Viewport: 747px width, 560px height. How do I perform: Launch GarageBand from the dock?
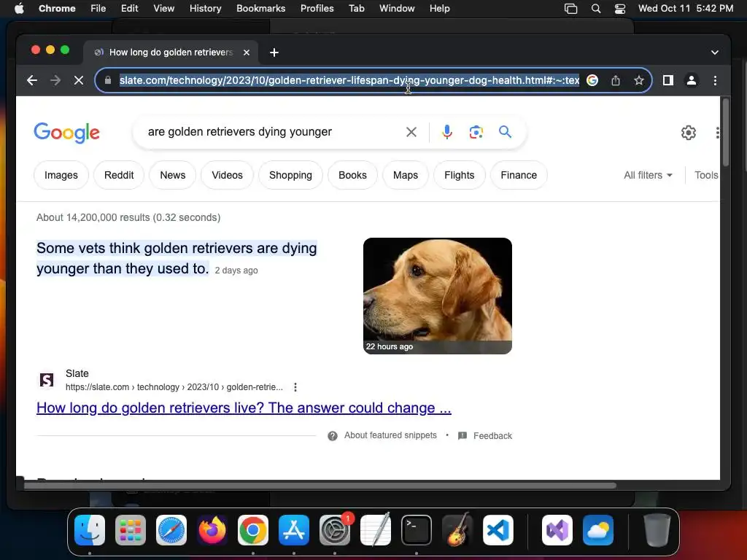click(x=457, y=530)
